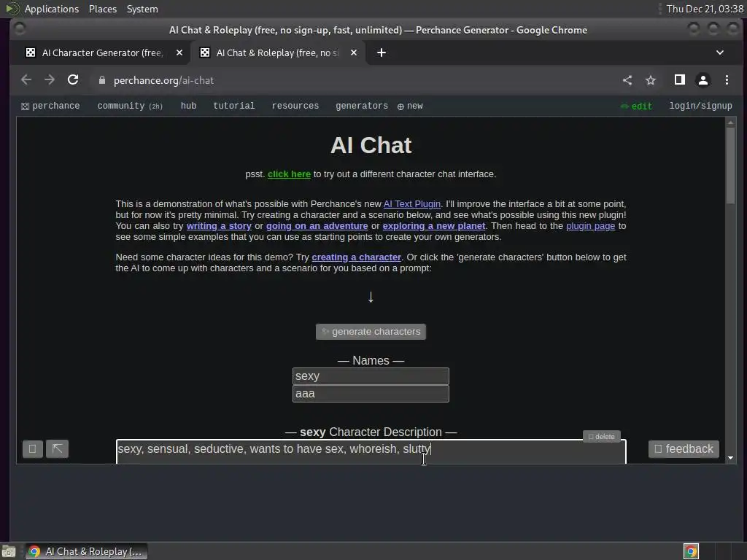Open the 'writing a story' link
Image resolution: width=747 pixels, height=560 pixels.
219,226
